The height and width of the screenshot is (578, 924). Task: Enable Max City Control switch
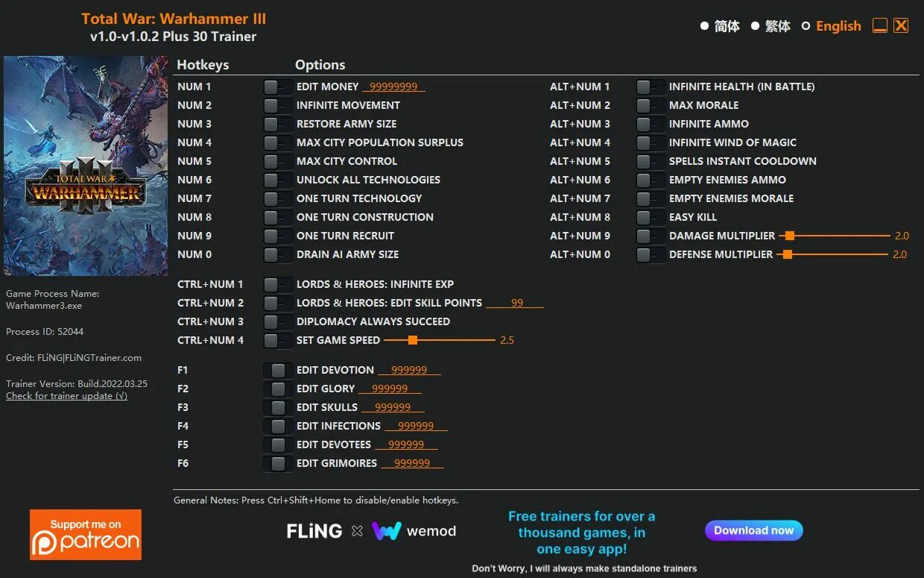[278, 161]
